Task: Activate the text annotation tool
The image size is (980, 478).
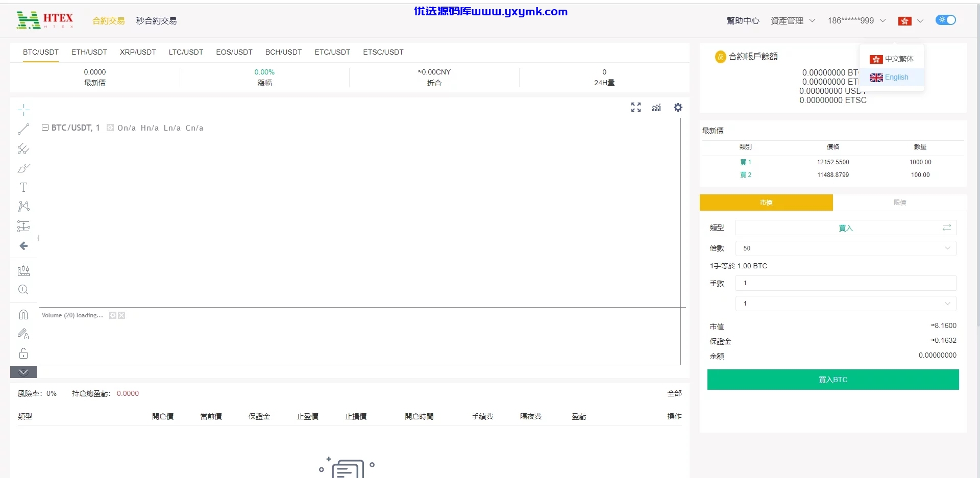Action: pos(23,187)
